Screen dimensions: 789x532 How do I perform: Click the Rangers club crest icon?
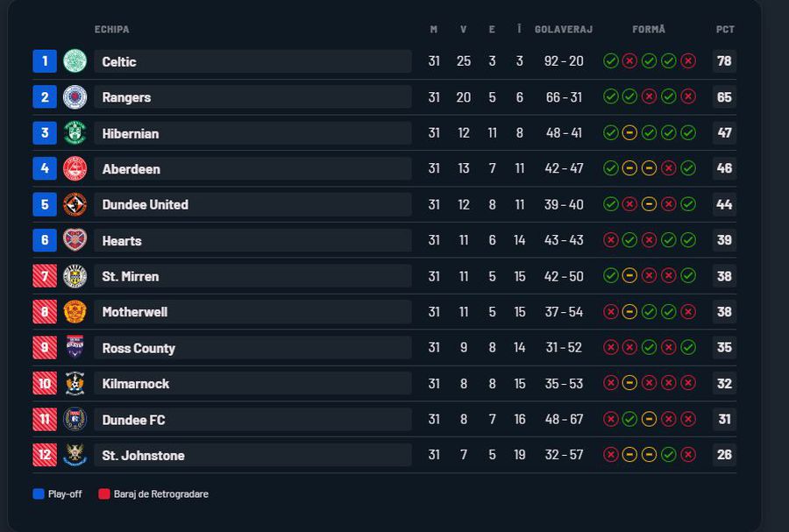[x=75, y=97]
